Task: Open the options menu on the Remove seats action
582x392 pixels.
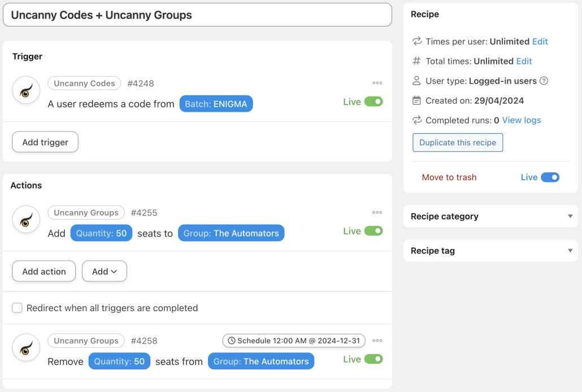Action: [x=377, y=341]
